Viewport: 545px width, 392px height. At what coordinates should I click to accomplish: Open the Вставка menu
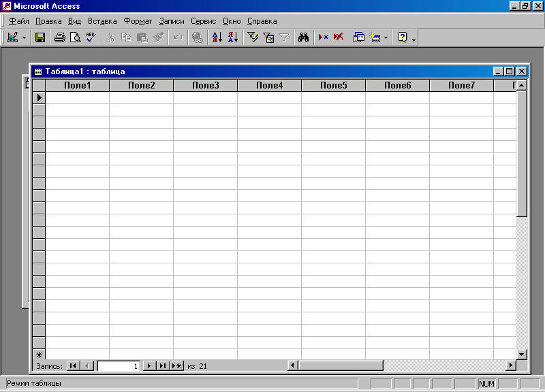coord(102,21)
